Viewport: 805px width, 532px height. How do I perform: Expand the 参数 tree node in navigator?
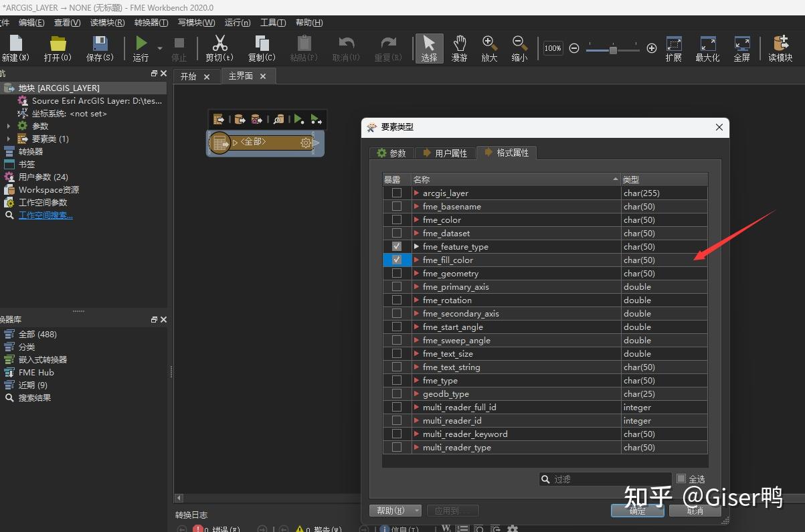coord(9,126)
